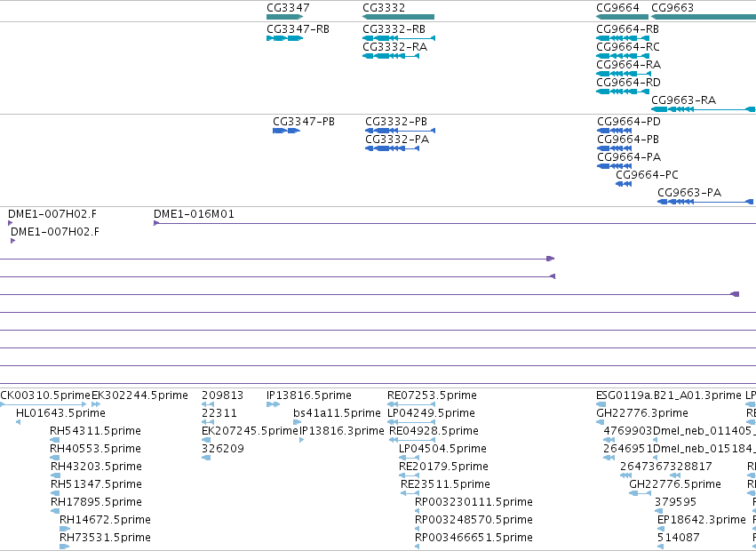Click the teal CG3332 gene arrow glyph
756x551 pixels.
click(x=398, y=17)
